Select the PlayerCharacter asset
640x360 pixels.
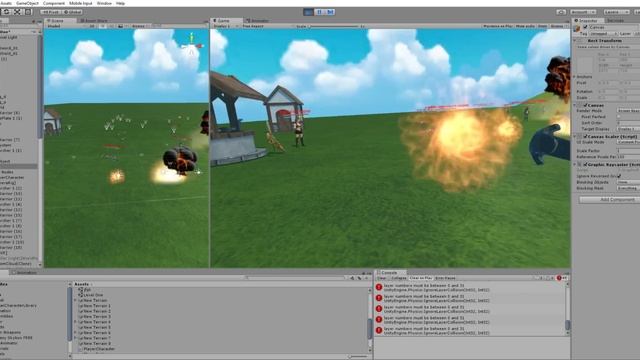tap(96, 349)
